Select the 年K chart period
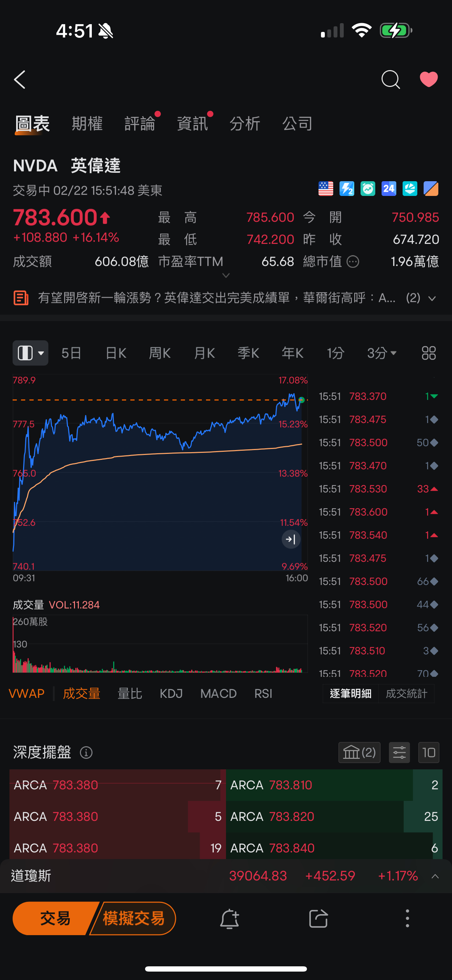Screen dimensions: 452x980 tap(293, 353)
